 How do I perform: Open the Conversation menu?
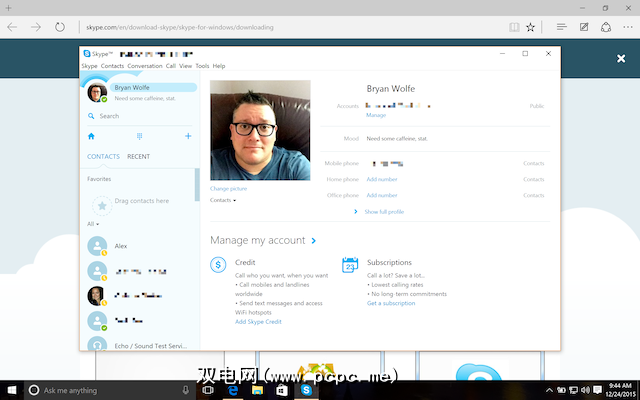144,66
